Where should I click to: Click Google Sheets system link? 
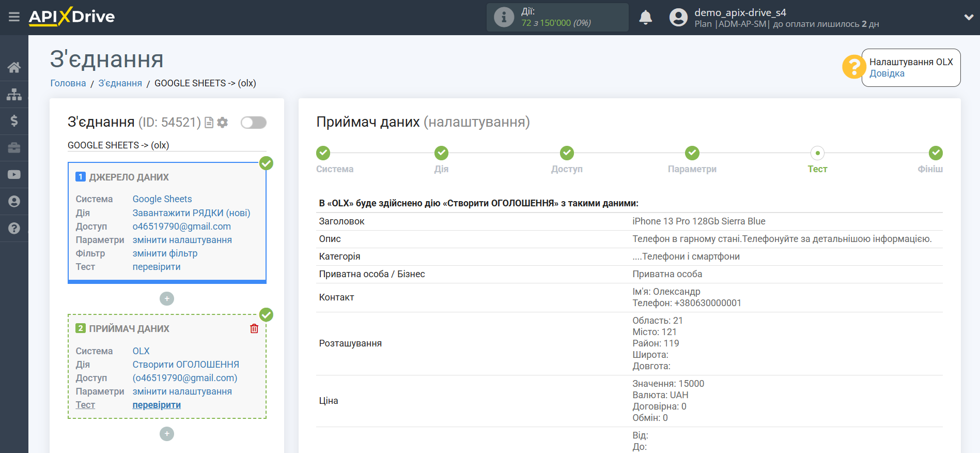(x=162, y=199)
